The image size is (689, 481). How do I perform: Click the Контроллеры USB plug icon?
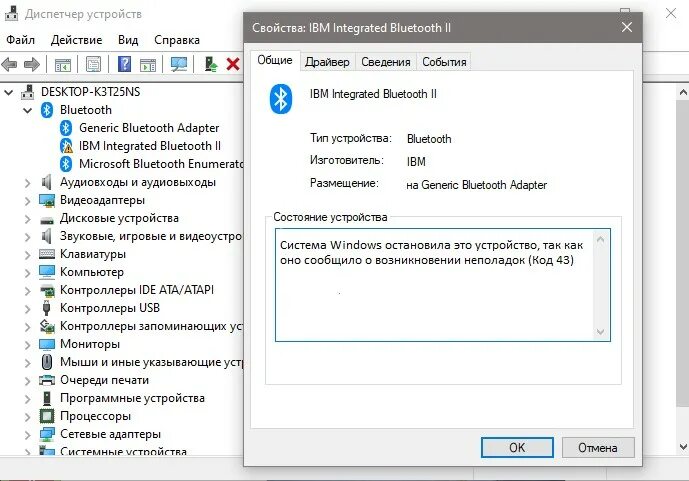pyautogui.click(x=47, y=308)
